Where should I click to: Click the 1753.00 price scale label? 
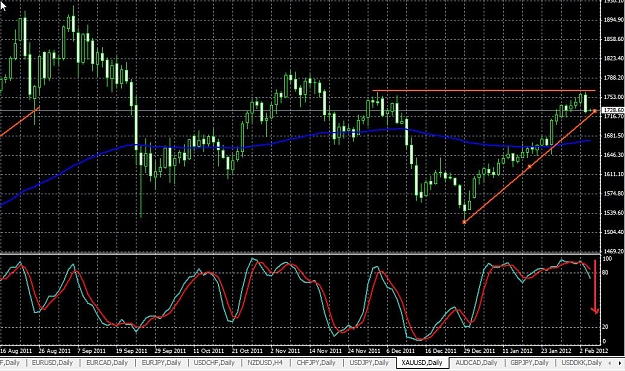pos(613,97)
